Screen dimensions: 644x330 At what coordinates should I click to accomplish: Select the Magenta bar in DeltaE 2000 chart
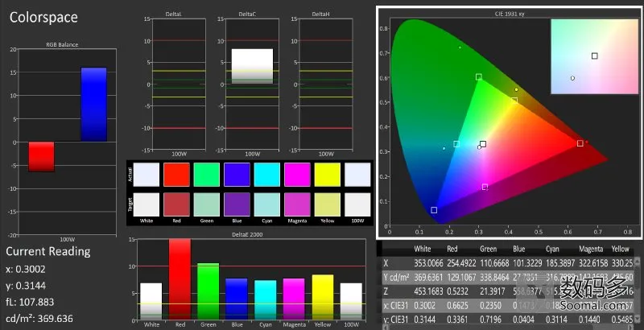294,299
